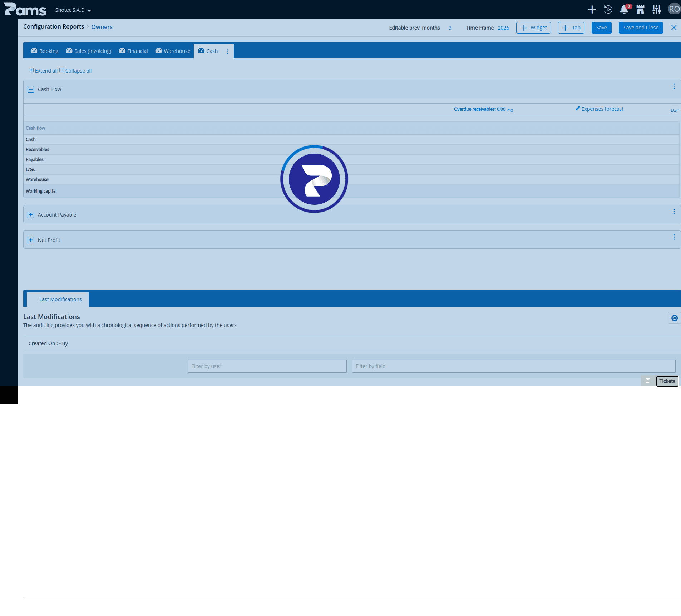Open Cash tab three-dot options menu
This screenshot has width=681, height=616.
tap(227, 51)
